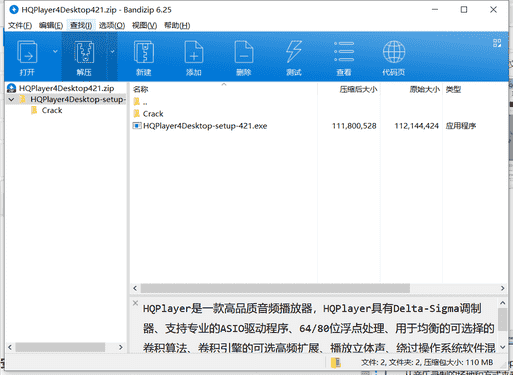
Task: Sort by the 原始大小 column header
Action: (424, 89)
